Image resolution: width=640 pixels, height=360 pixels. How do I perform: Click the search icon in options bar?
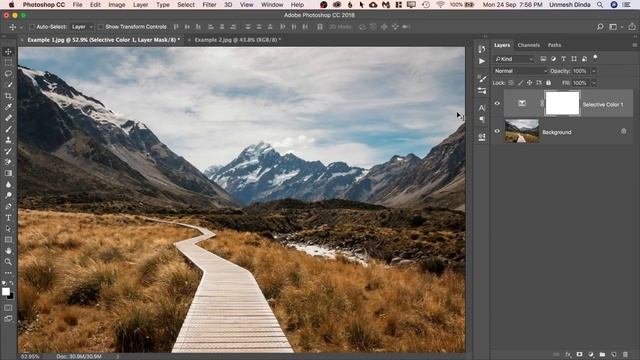[x=600, y=27]
